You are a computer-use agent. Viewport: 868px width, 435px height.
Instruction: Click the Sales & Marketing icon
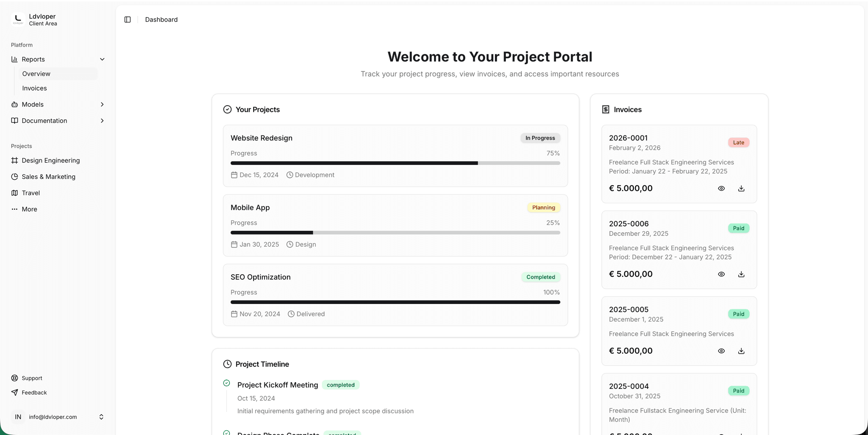tap(14, 177)
